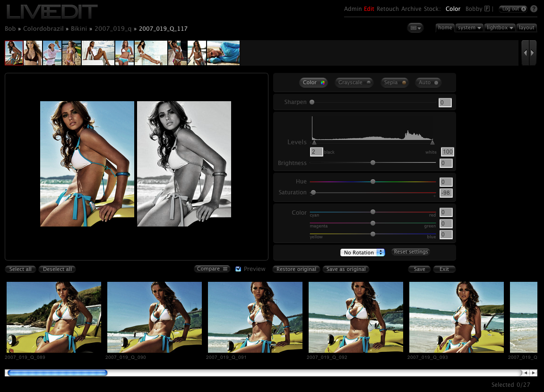This screenshot has width=544, height=392.
Task: Open Admin section
Action: pos(353,9)
